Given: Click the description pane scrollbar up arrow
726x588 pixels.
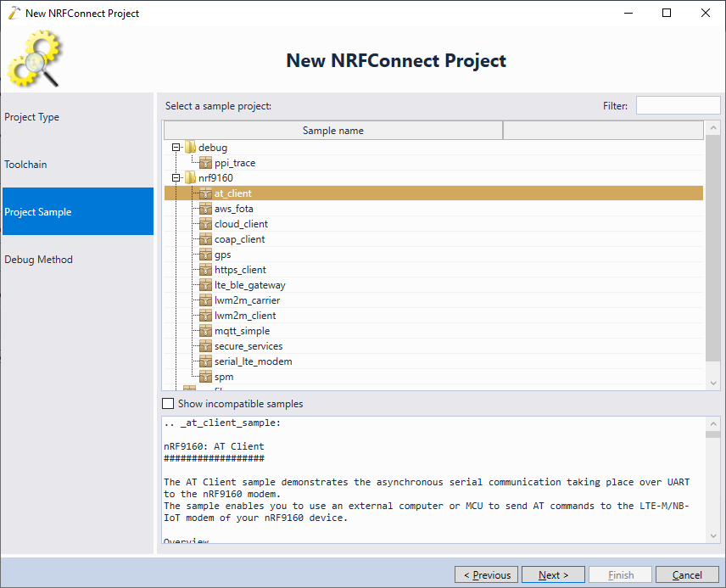Looking at the screenshot, I should pos(713,423).
